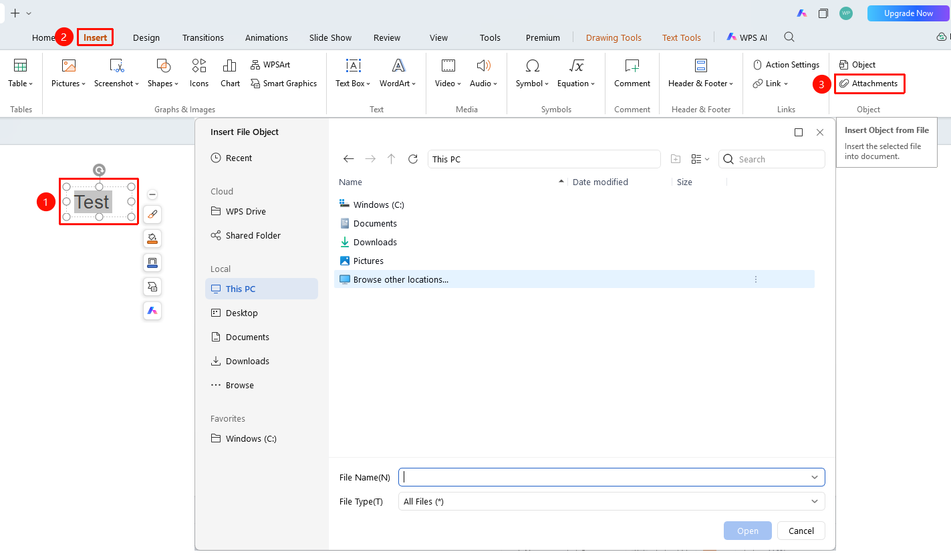Select the Drawing Tools tab
Viewport: 951px width, 560px height.
[614, 37]
